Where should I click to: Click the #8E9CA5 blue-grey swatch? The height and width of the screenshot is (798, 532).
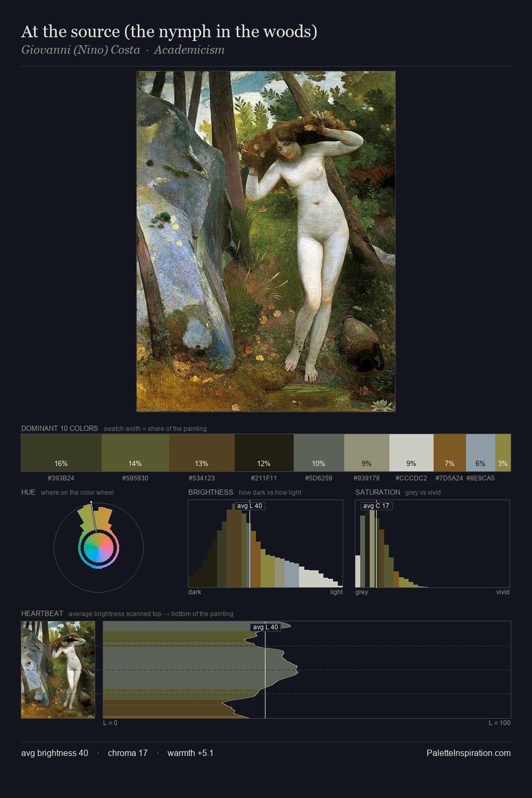pos(480,453)
